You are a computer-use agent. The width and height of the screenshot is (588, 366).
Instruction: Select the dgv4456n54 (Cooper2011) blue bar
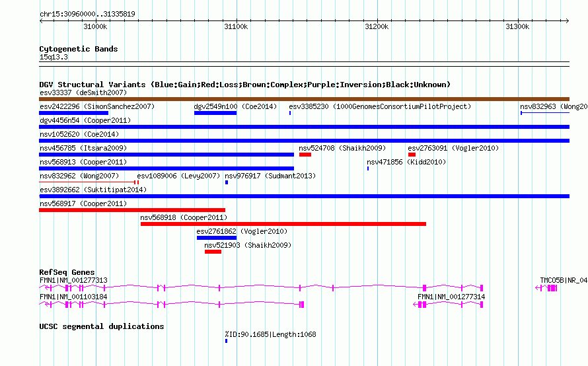coord(304,127)
